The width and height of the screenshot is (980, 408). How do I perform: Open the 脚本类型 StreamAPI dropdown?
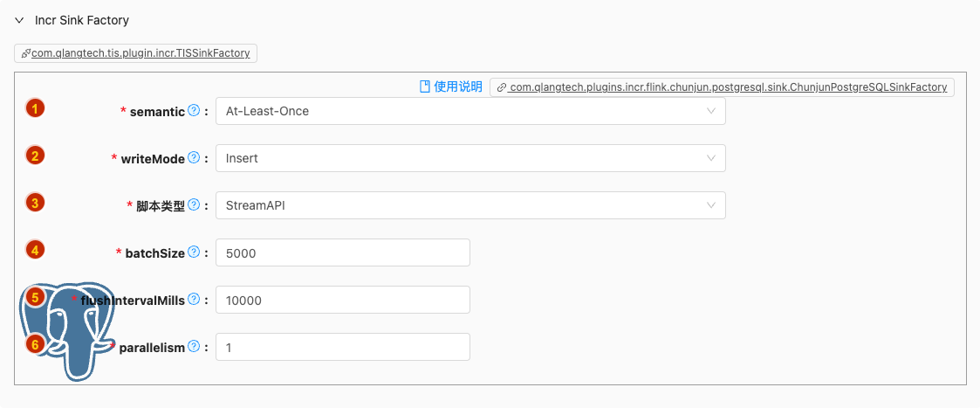click(x=470, y=205)
